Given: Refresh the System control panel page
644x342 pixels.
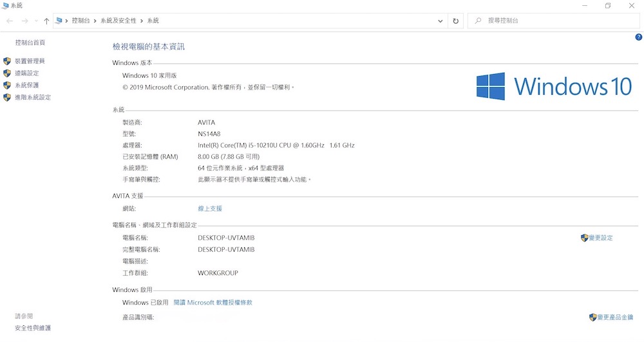Looking at the screenshot, I should [x=456, y=21].
